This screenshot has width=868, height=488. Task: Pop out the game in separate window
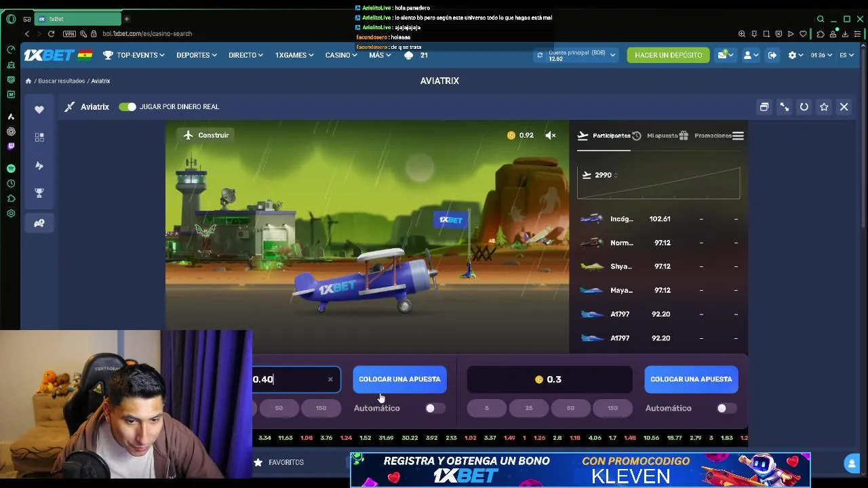point(764,107)
